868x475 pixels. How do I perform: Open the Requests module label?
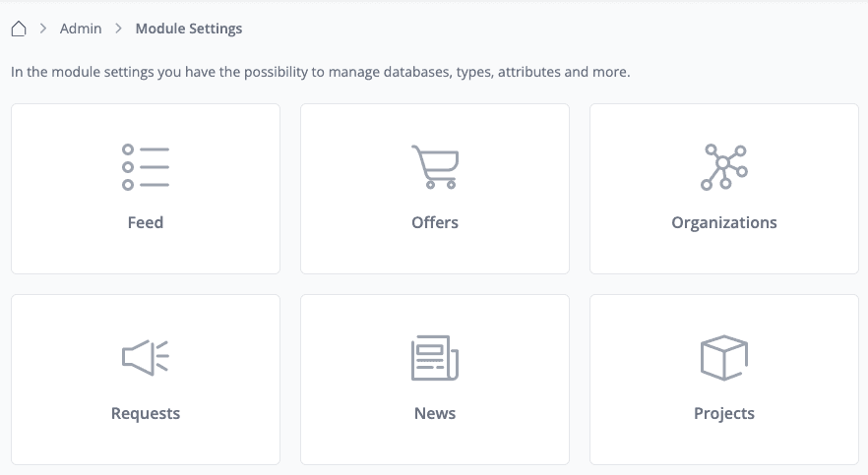(x=146, y=413)
